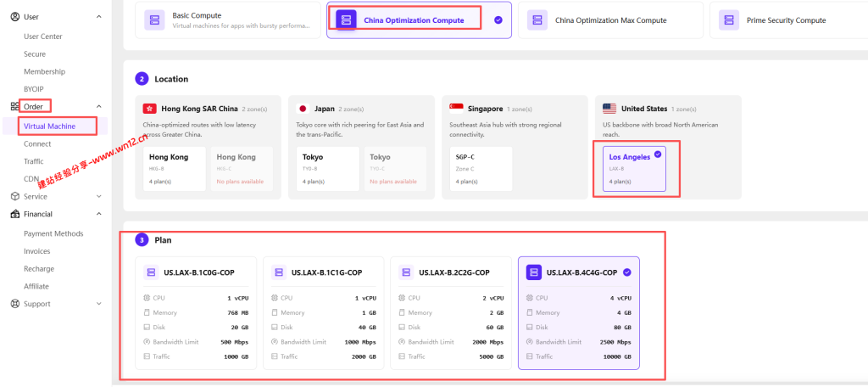The width and height of the screenshot is (868, 387).
Task: Click the US.LAX-B.1C0G-COP plan server icon
Action: 151,272
